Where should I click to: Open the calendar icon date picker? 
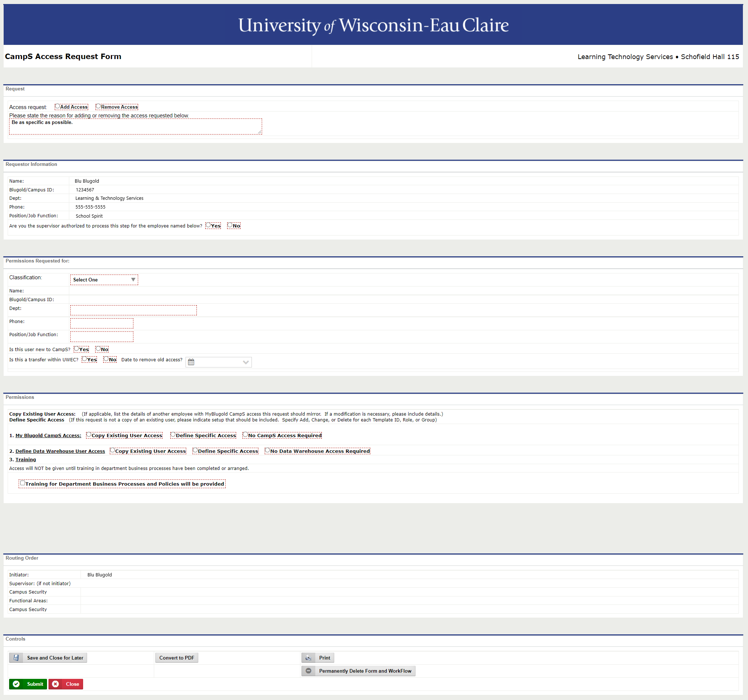click(x=191, y=362)
